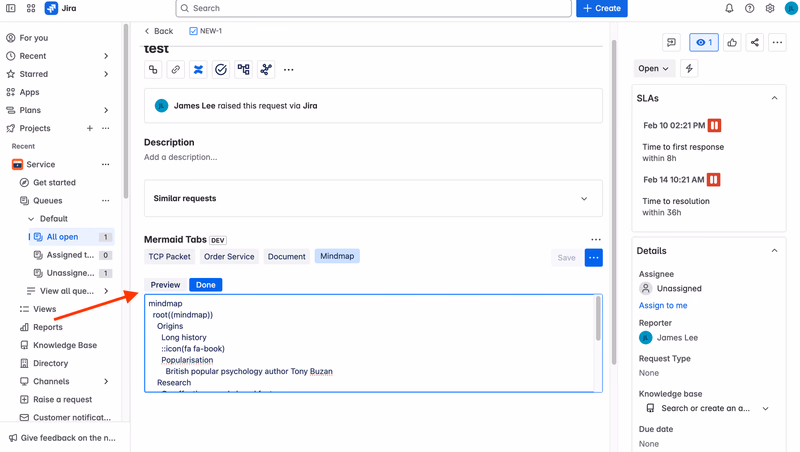Click the mermaid code editor scrollbar

pyautogui.click(x=598, y=319)
